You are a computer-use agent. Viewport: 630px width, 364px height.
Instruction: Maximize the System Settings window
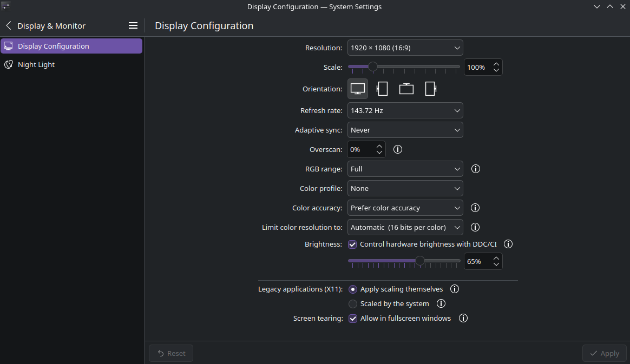click(x=610, y=6)
